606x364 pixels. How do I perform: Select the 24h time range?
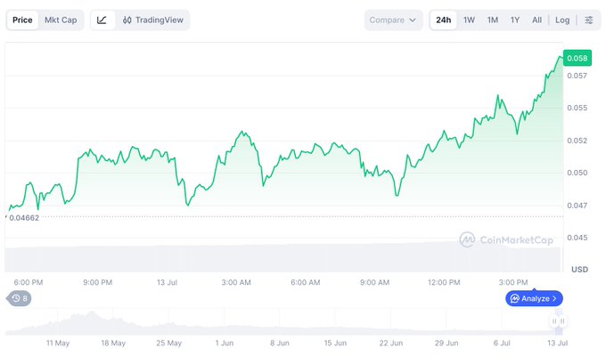(443, 20)
